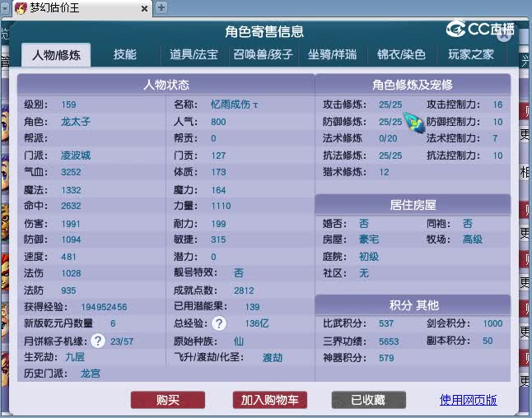Click the 牧场 value 高级

click(x=473, y=239)
